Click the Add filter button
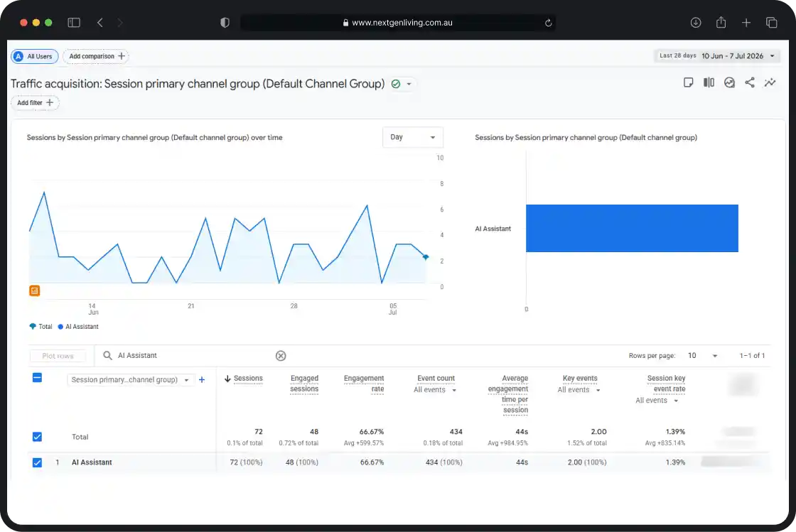Image resolution: width=796 pixels, height=532 pixels. 35,103
